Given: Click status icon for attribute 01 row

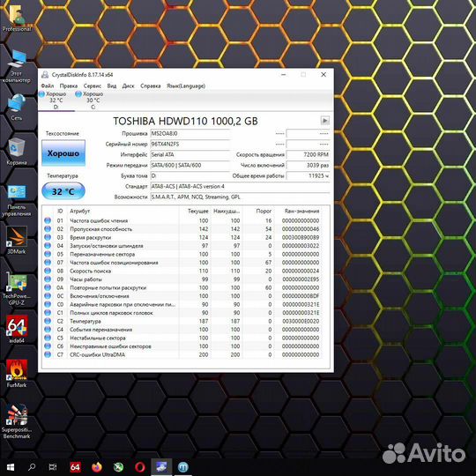Looking at the screenshot, I should [x=48, y=220].
